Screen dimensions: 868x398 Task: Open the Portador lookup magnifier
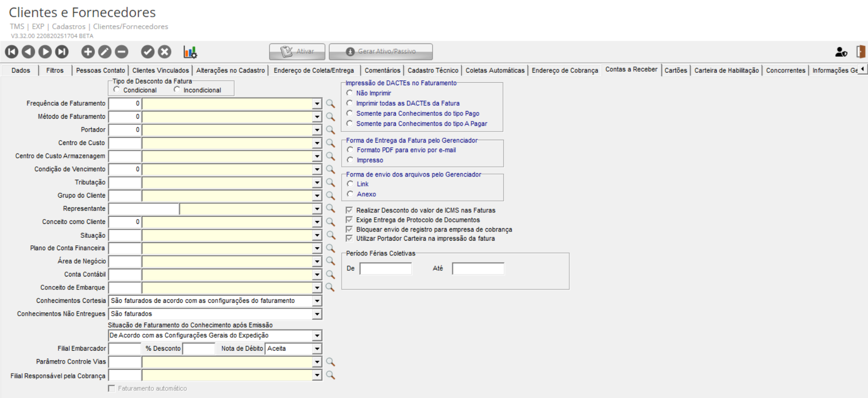coord(330,130)
